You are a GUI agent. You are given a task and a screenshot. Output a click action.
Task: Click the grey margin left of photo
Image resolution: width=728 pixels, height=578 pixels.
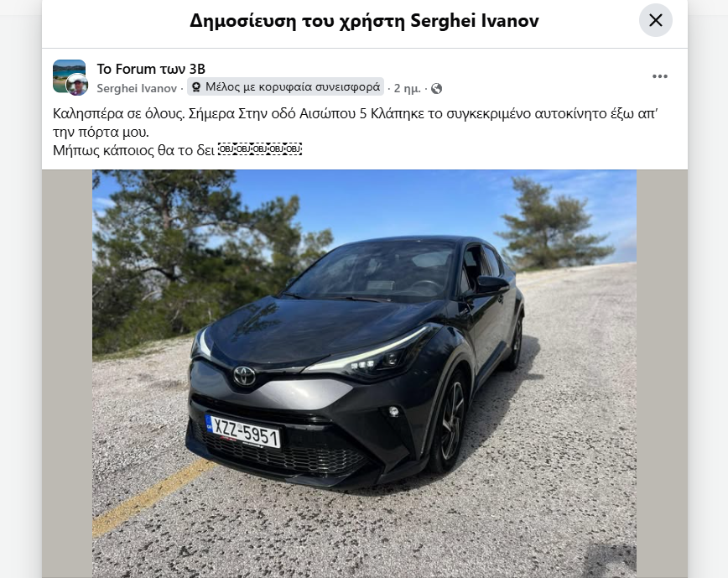[x=67, y=373]
